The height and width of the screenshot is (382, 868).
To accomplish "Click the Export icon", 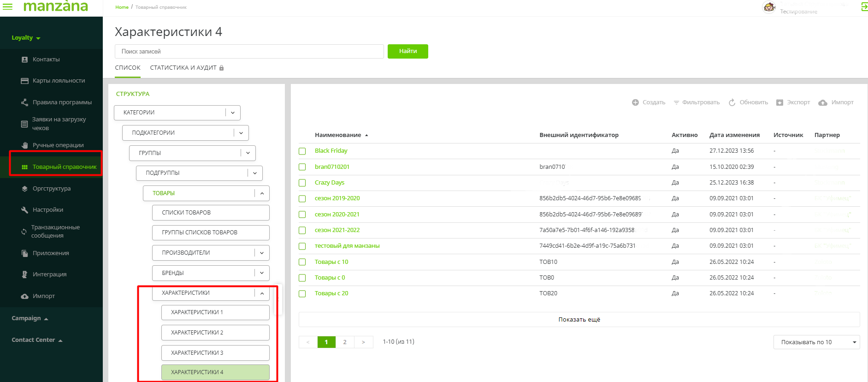I will tap(779, 102).
